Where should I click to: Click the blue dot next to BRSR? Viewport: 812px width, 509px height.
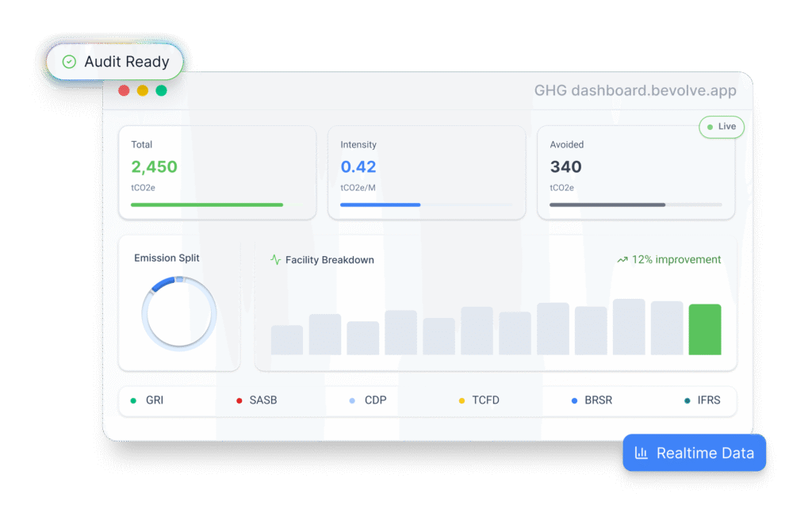pyautogui.click(x=574, y=400)
